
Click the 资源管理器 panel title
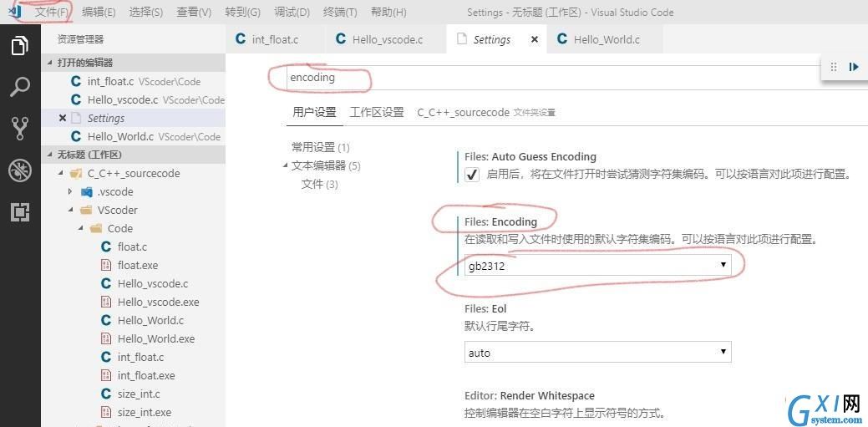click(81, 39)
